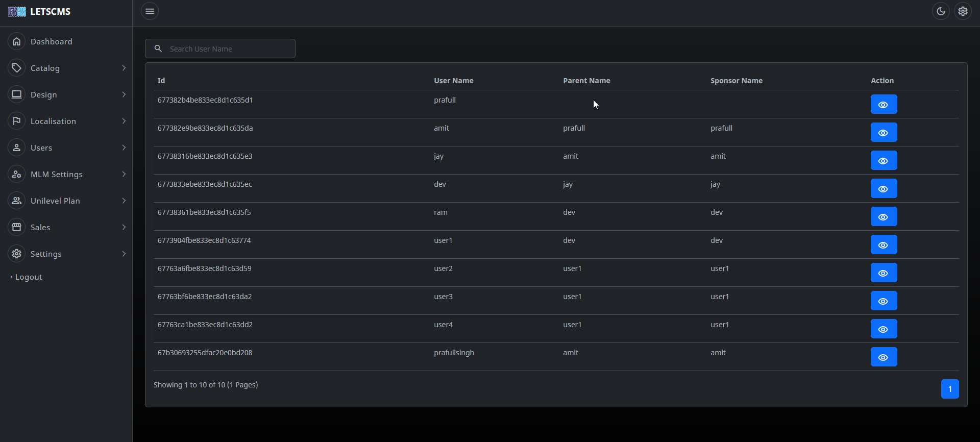980x442 pixels.
Task: Expand the Unilevel Plan chevron
Action: [124, 201]
